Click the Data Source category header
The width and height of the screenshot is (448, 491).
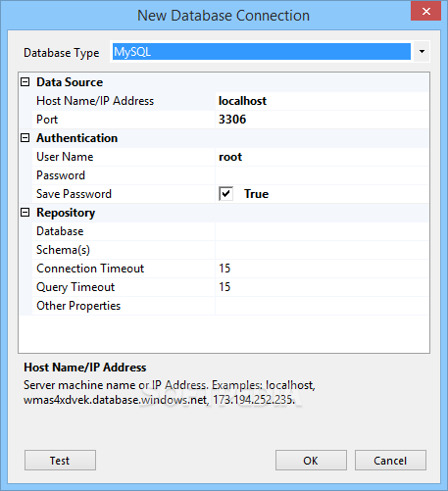[70, 82]
